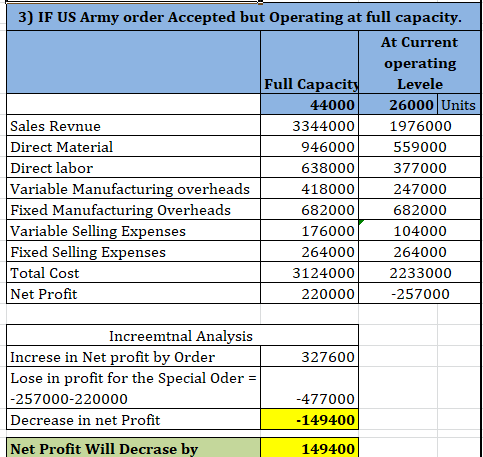This screenshot has height=457, width=483.
Task: Click the 'Units' label cell
Action: click(x=459, y=104)
